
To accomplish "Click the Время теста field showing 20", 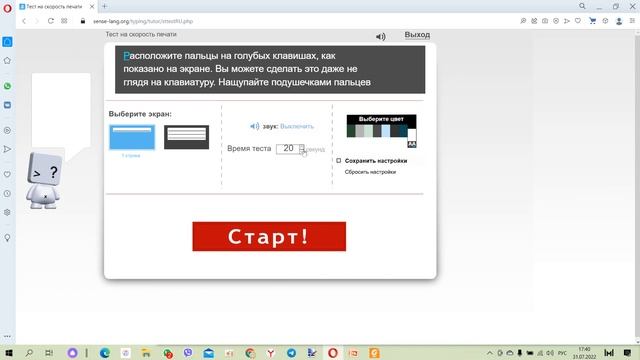I will tap(288, 149).
